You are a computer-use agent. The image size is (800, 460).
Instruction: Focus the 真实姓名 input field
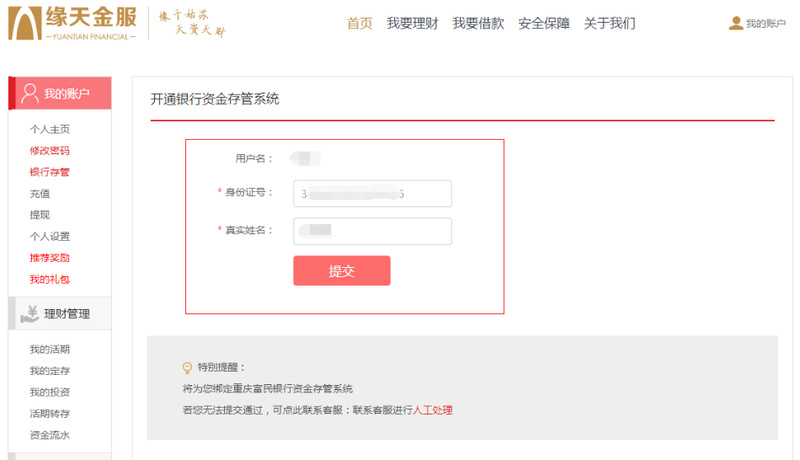372,231
